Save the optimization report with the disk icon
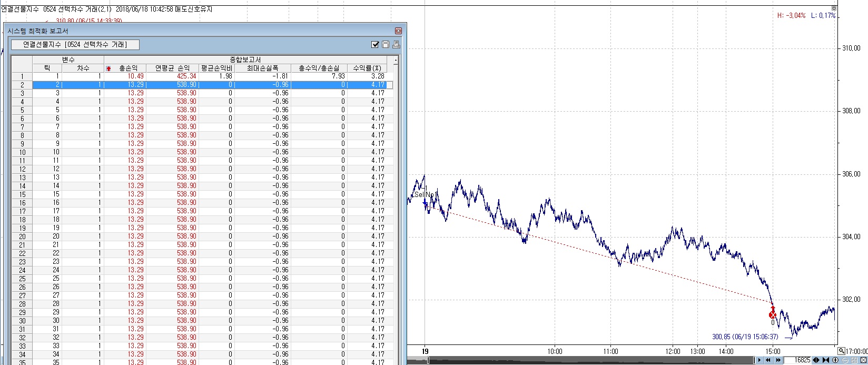 [x=386, y=45]
